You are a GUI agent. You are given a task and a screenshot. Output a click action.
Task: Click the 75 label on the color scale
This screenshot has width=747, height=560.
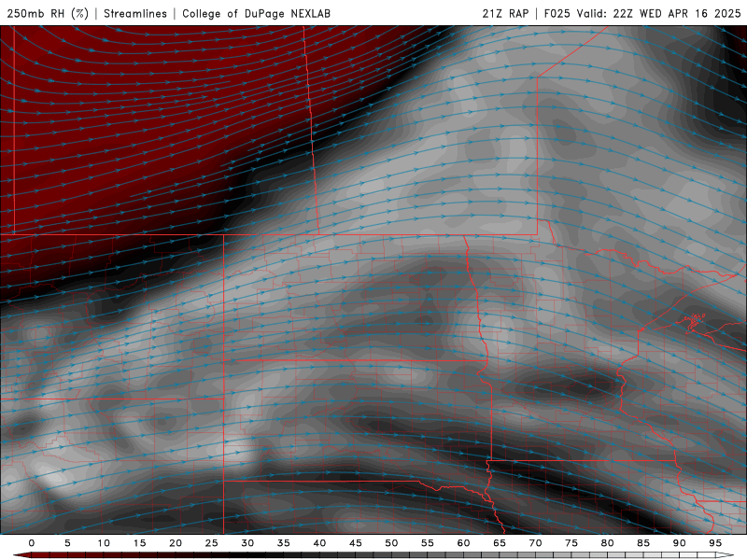[x=571, y=543]
